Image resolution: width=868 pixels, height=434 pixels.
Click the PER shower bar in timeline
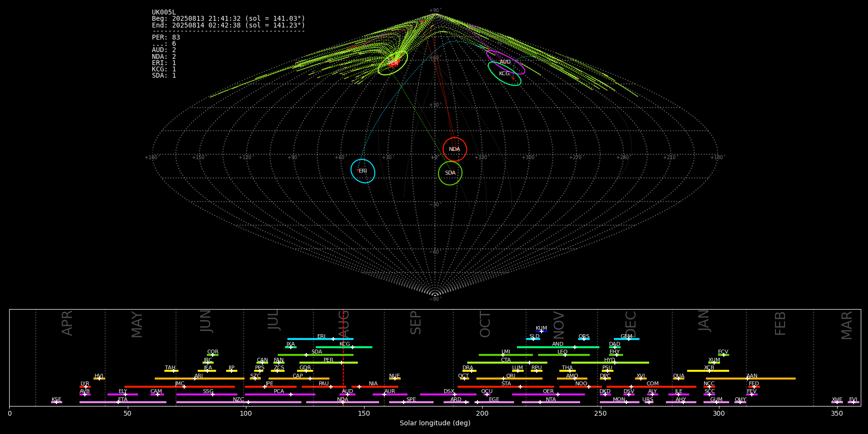point(328,363)
